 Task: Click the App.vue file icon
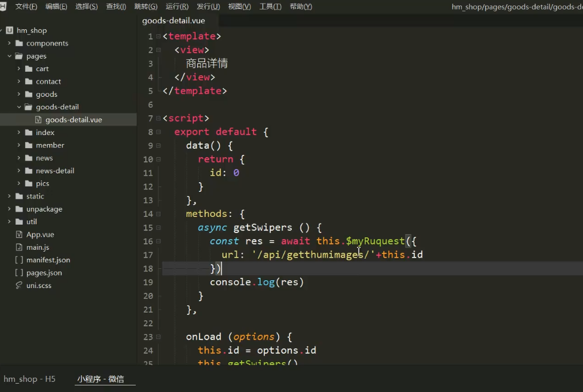(19, 234)
